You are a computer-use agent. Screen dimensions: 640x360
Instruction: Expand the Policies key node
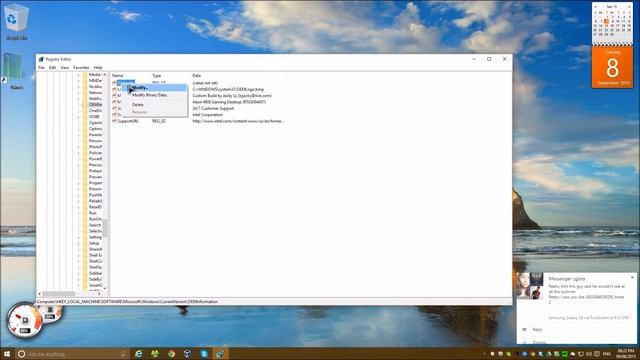point(79,153)
